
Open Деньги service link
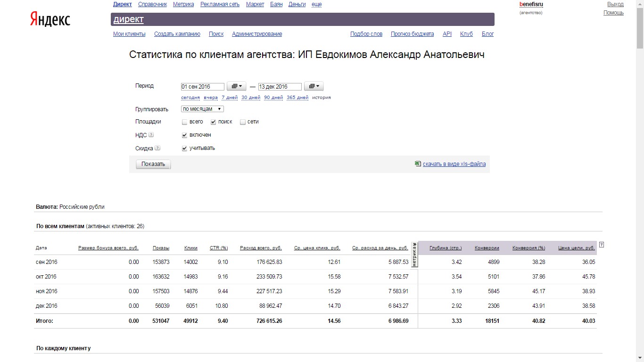[297, 4]
